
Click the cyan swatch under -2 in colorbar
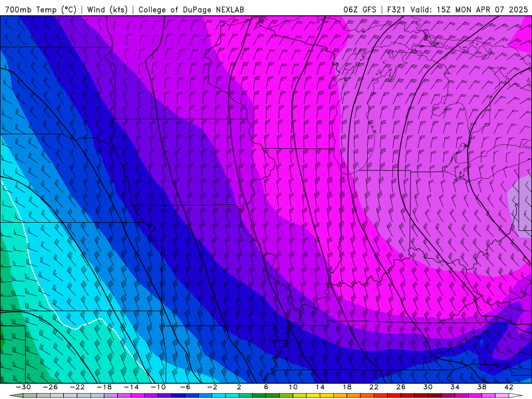[x=219, y=396]
